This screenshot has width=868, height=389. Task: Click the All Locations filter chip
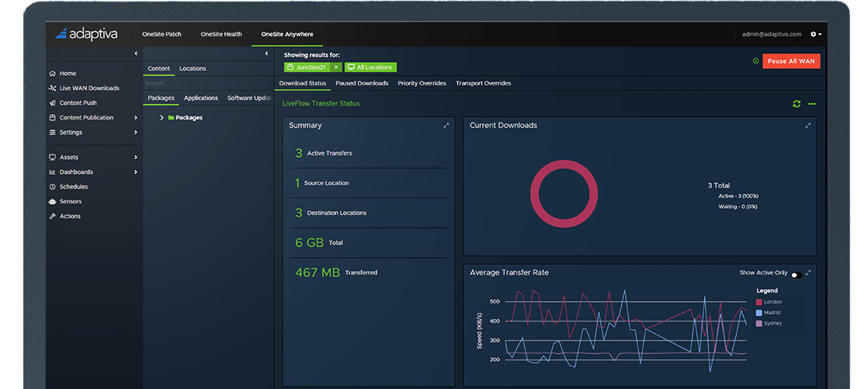point(370,68)
